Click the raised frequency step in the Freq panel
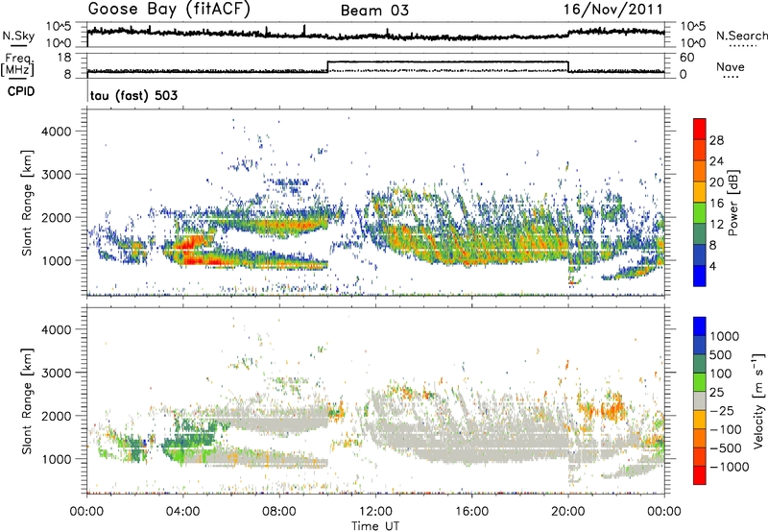 (x=447, y=61)
